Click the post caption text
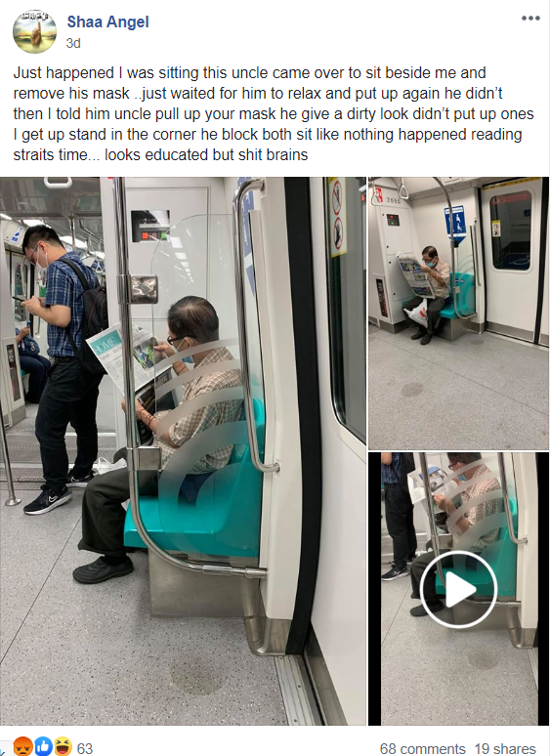This screenshot has width=550, height=756. (x=274, y=113)
